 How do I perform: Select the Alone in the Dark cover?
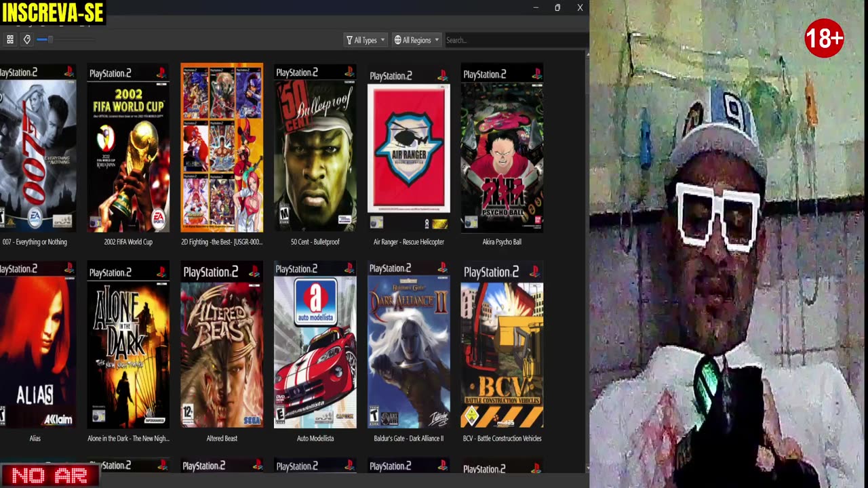(128, 344)
